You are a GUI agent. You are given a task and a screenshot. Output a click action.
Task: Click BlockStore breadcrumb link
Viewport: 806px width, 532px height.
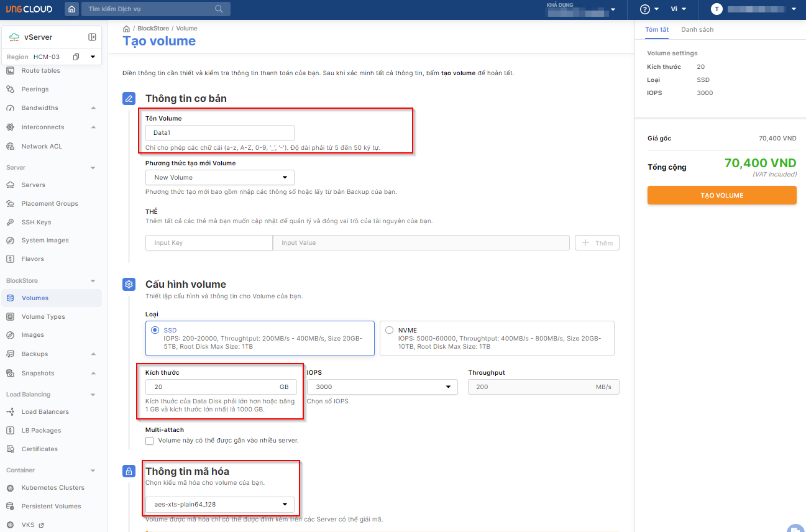click(153, 29)
